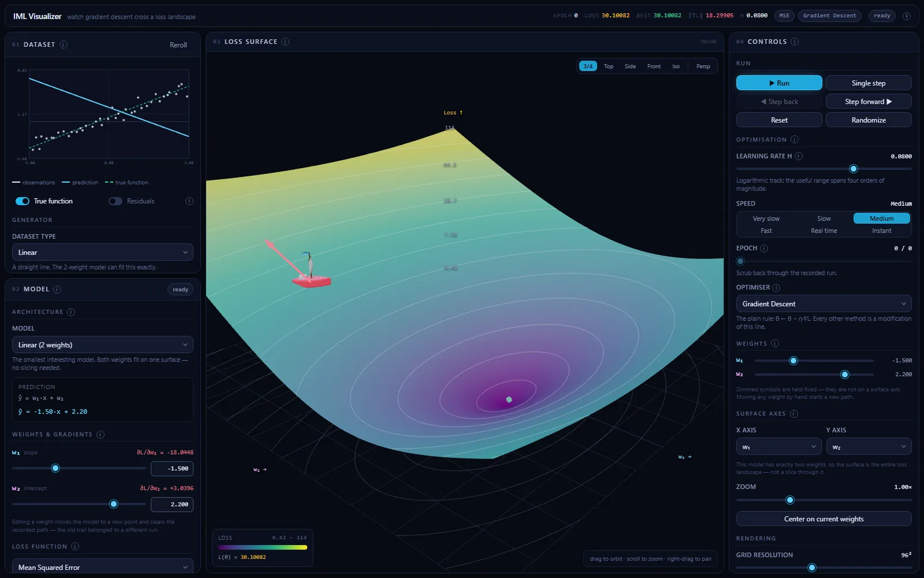Viewport: 924px width, 578px height.
Task: Select Fast speed option
Action: [x=766, y=231]
